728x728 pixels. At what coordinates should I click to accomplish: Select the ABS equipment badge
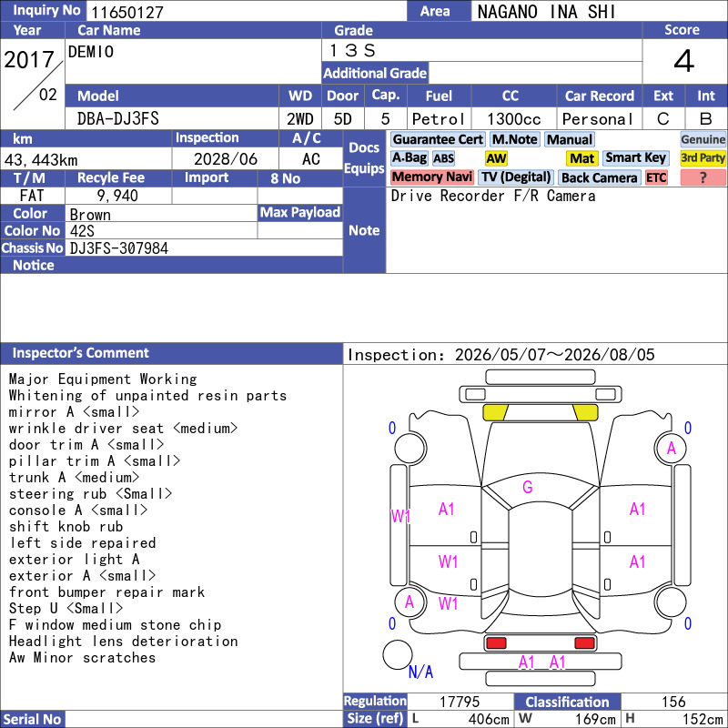click(x=443, y=158)
